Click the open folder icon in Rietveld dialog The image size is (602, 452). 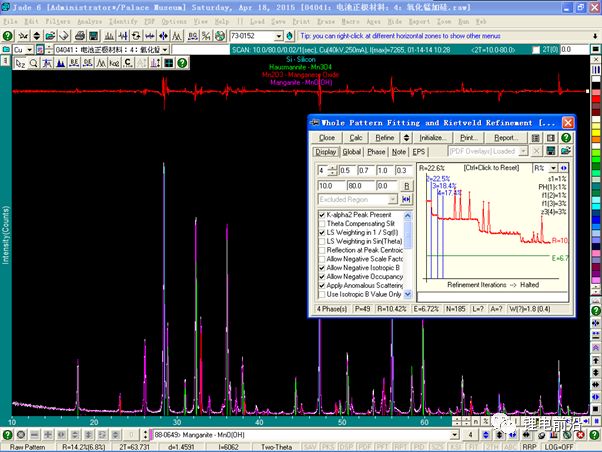566,151
